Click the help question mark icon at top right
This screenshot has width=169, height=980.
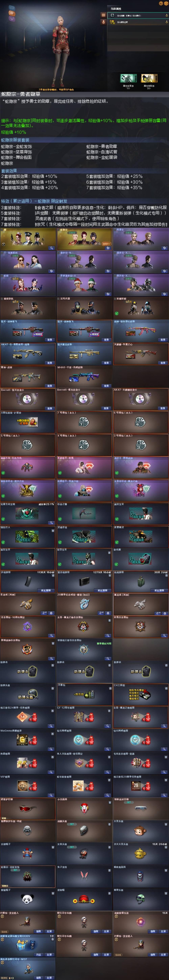click(x=161, y=3)
